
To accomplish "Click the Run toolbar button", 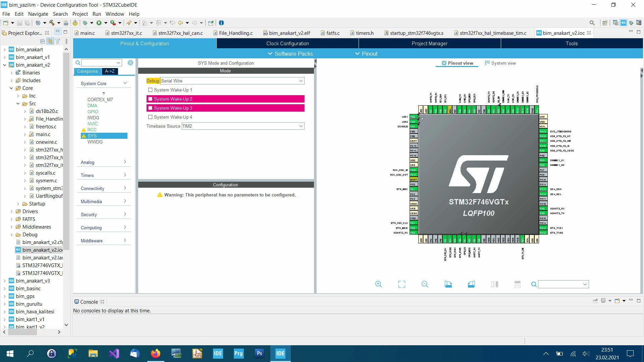I will [x=99, y=23].
